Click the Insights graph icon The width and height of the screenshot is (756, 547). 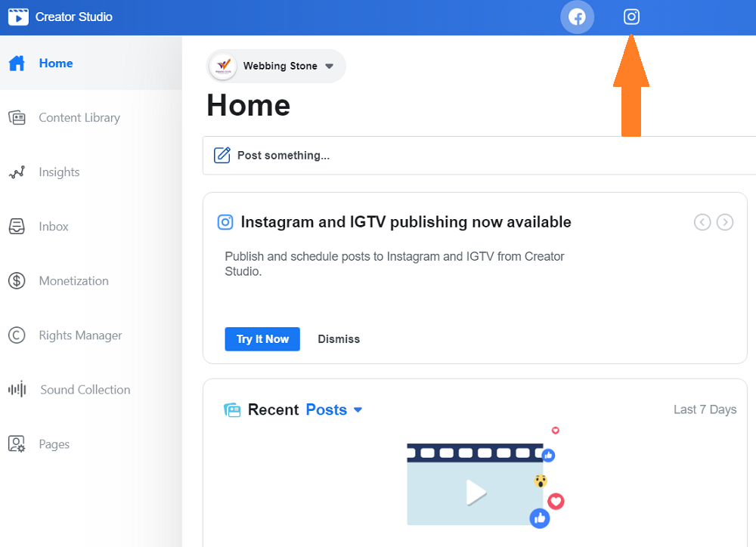pyautogui.click(x=17, y=172)
